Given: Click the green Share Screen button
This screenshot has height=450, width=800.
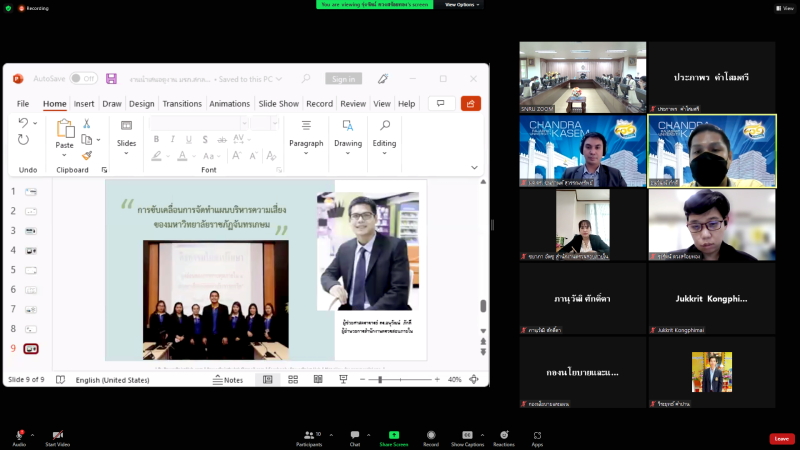Looking at the screenshot, I should pyautogui.click(x=394, y=438).
